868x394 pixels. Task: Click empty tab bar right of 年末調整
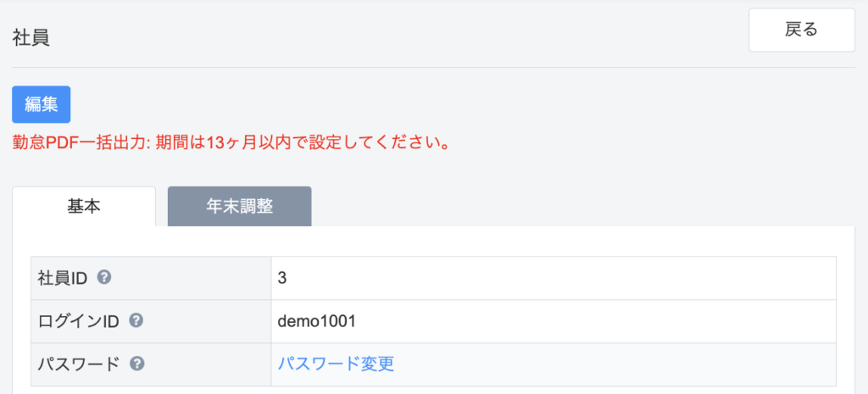point(576,206)
